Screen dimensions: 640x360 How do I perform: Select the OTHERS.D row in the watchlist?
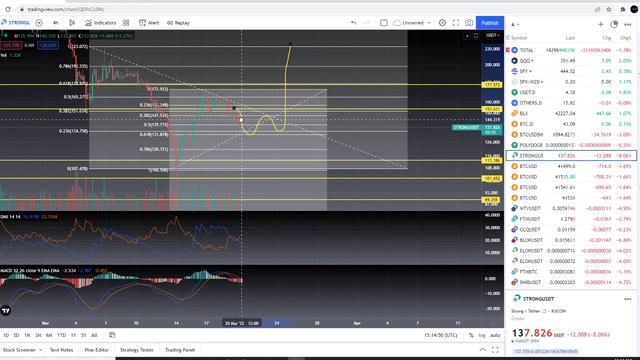click(571, 103)
